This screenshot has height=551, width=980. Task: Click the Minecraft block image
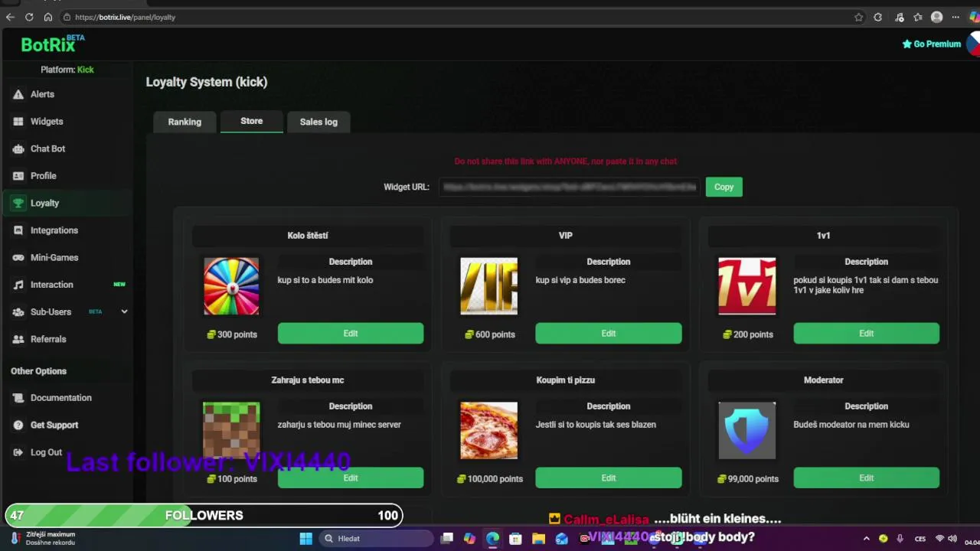tap(231, 431)
